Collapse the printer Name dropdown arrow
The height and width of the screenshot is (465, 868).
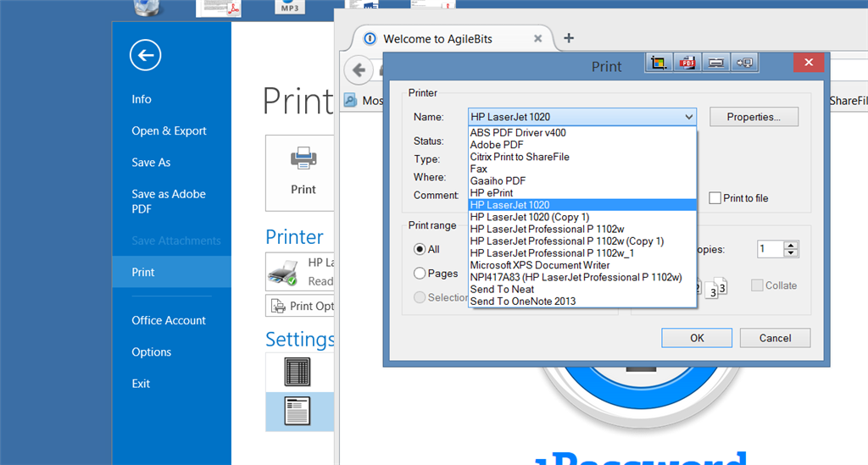[688, 117]
